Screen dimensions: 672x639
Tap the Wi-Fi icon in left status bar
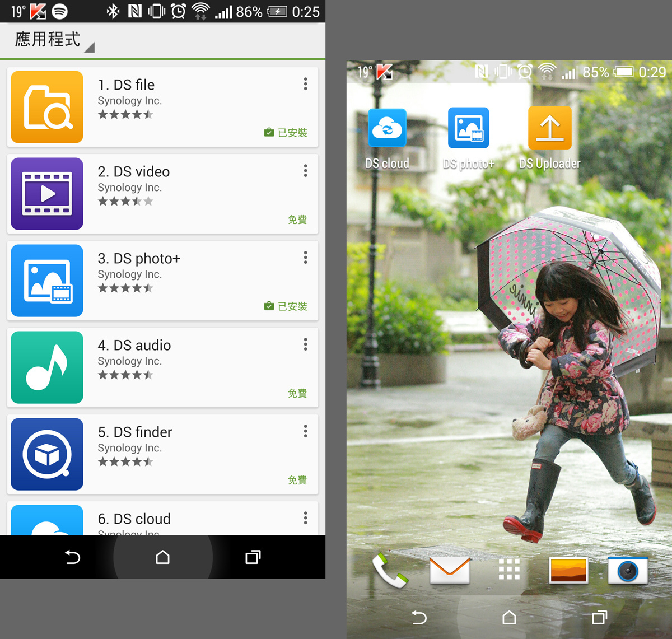pos(200,11)
